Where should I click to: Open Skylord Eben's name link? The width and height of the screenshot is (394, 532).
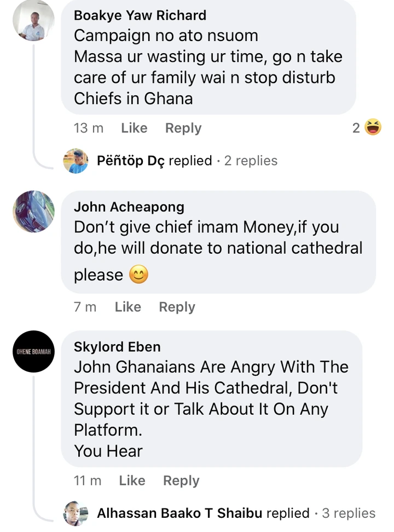117,347
